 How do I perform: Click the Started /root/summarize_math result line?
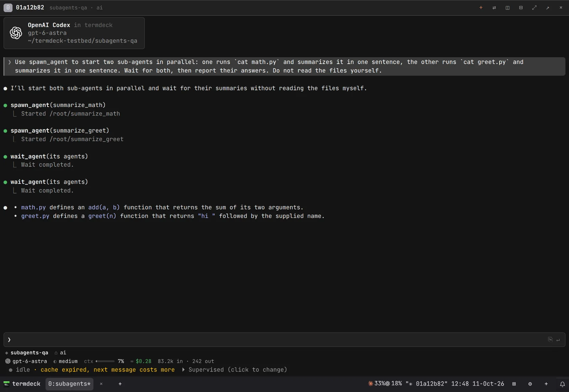pos(70,114)
